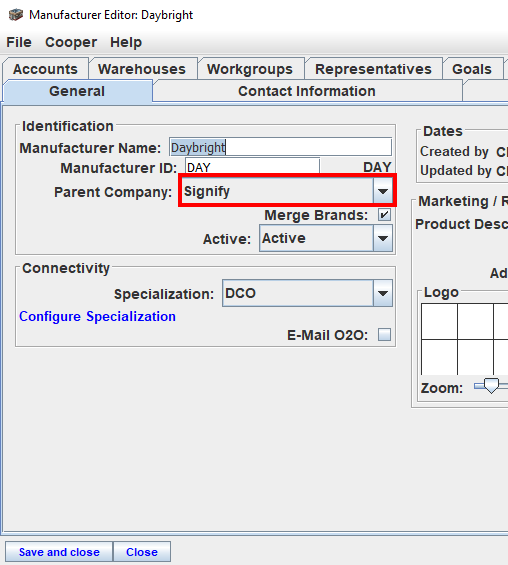Open the Cooper menu
This screenshot has width=508, height=565.
tap(71, 43)
